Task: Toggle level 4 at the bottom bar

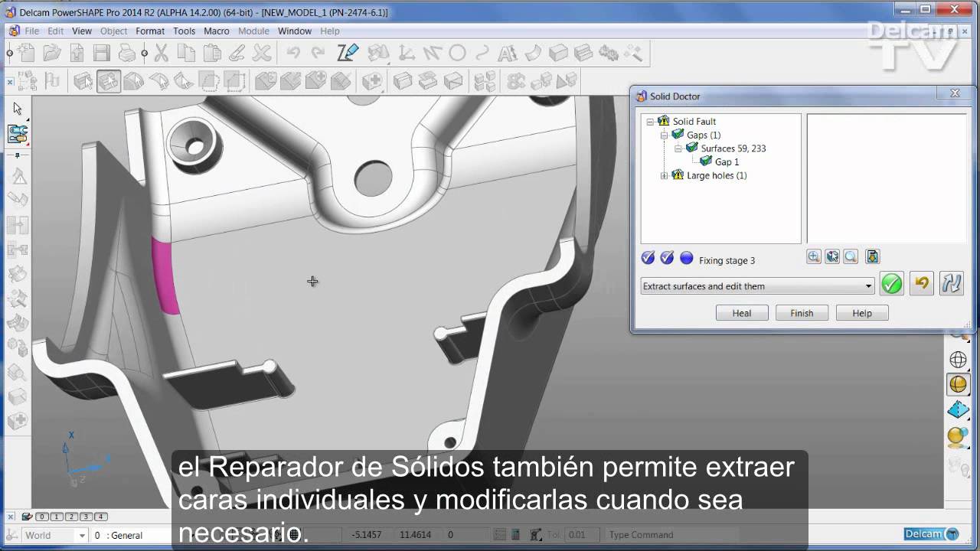Action: [x=100, y=517]
